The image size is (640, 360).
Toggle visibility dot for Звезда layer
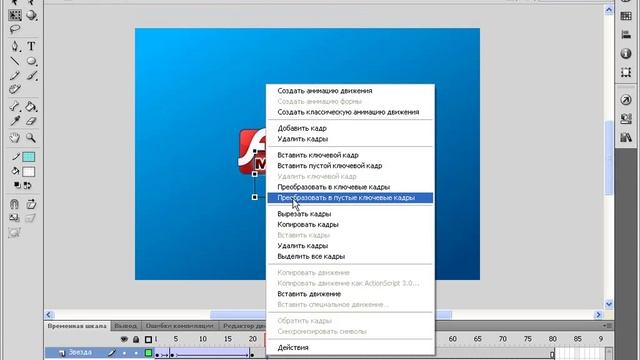(124, 353)
